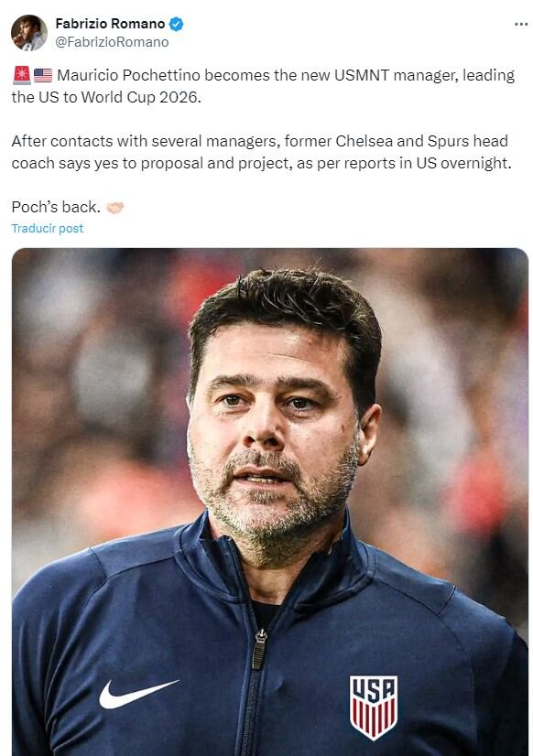The height and width of the screenshot is (756, 533).
Task: Click the World Cup 2026 text
Action: point(140,97)
